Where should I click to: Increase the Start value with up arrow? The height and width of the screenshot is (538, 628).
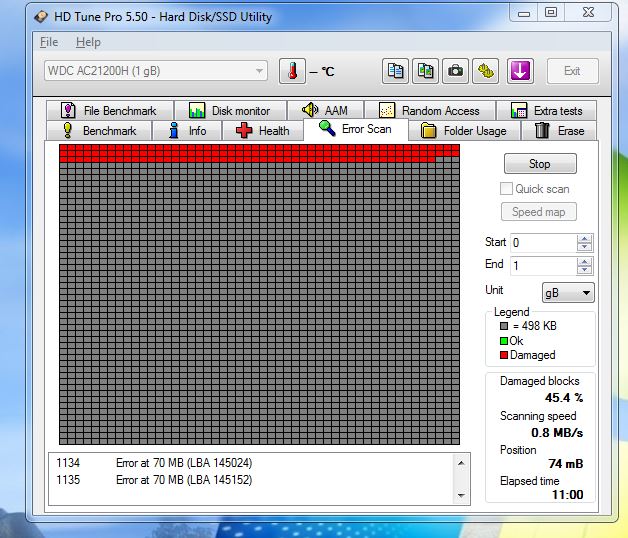click(x=584, y=239)
